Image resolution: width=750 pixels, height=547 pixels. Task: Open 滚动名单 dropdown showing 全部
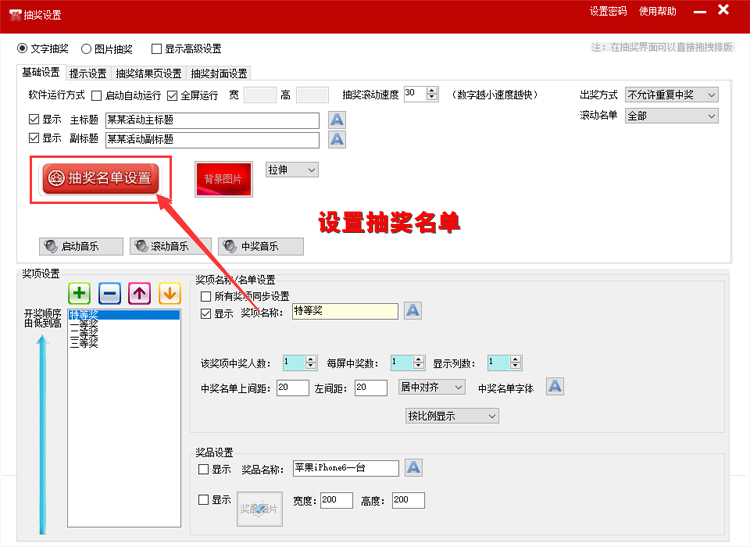click(672, 116)
